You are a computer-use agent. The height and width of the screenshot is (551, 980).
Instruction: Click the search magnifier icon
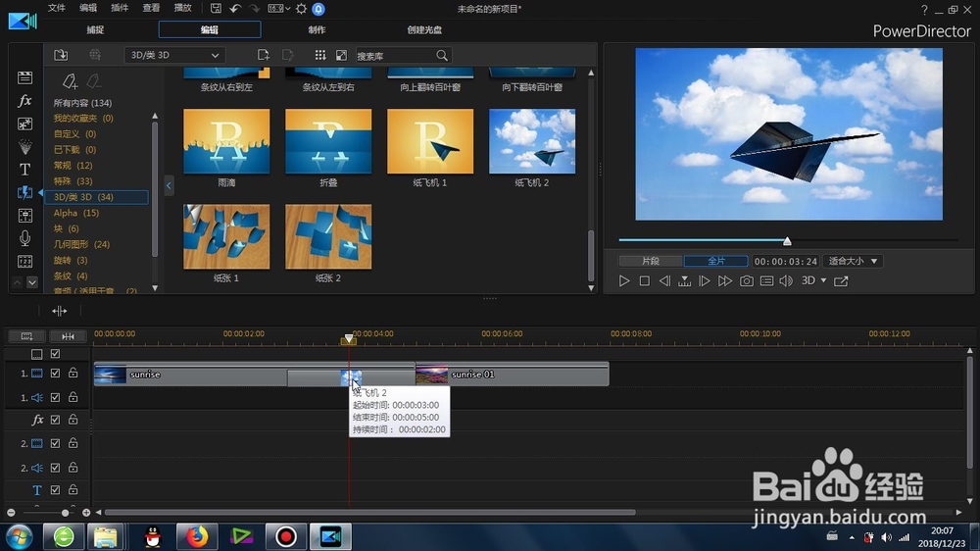point(442,56)
